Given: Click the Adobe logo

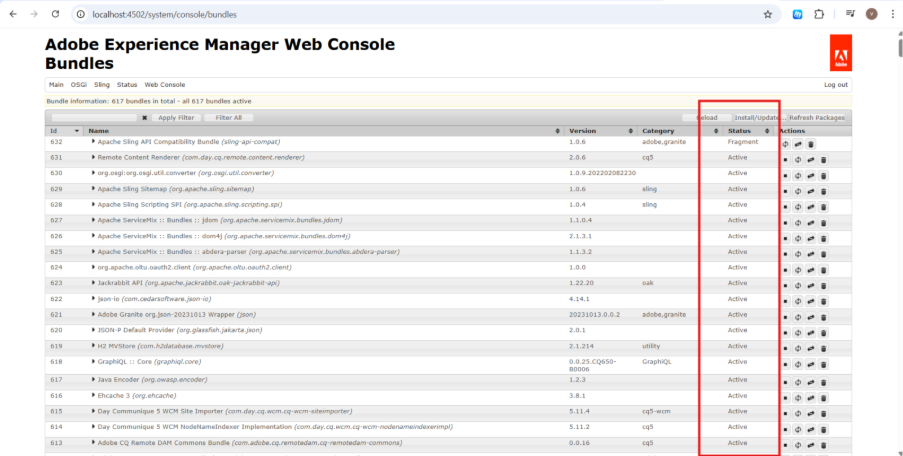Looking at the screenshot, I should click(x=841, y=53).
